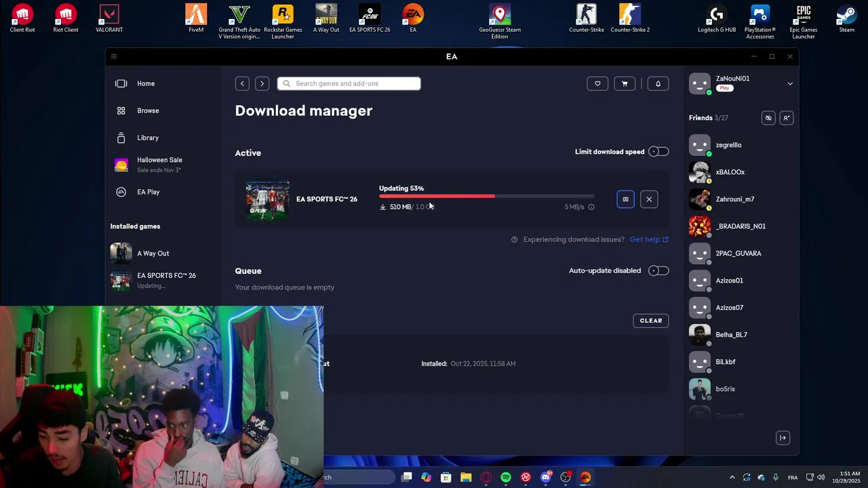Show hidden system tray icons

(x=732, y=477)
